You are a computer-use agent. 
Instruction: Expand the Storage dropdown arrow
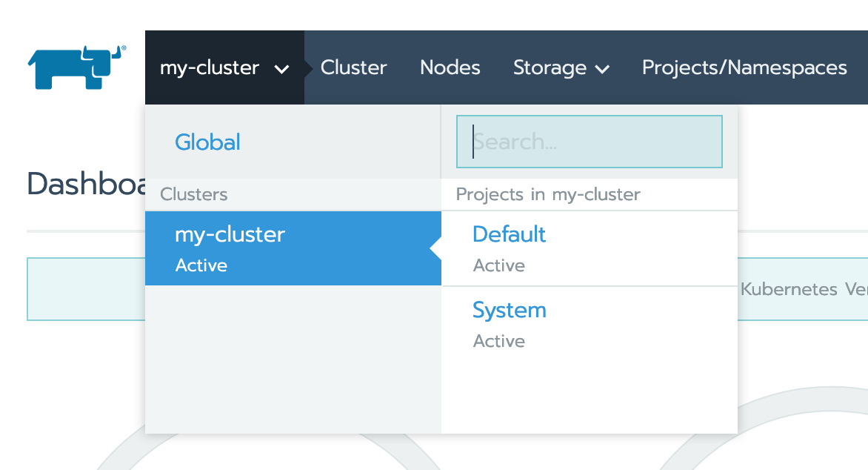point(602,69)
